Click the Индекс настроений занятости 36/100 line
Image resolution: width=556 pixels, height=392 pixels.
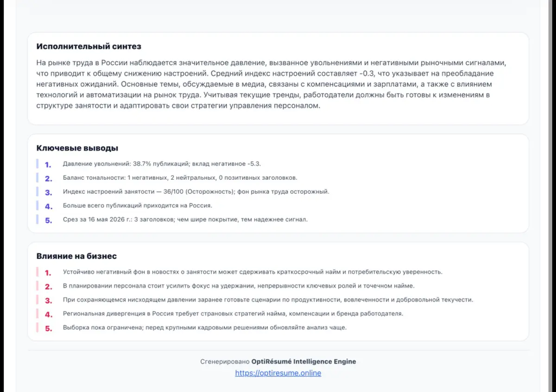pos(196,191)
